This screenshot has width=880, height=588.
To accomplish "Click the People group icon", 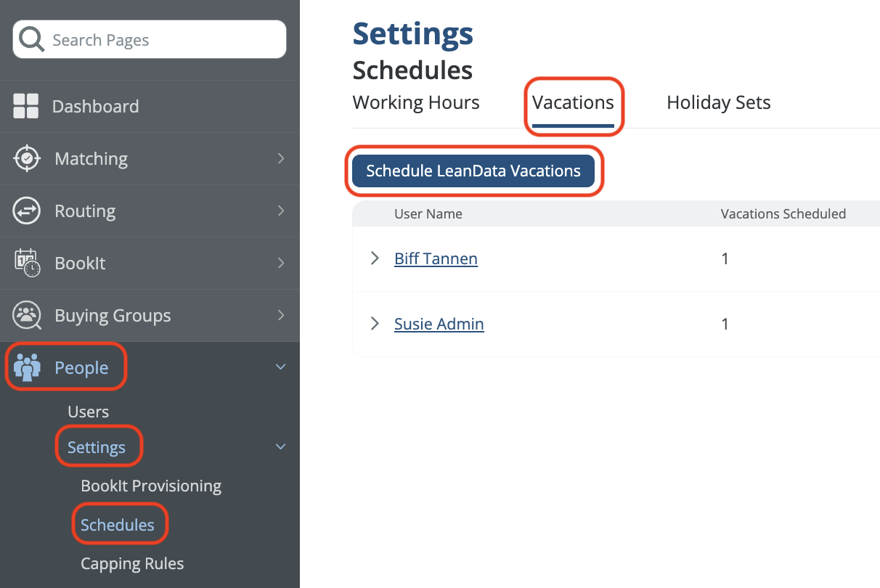I will coord(27,368).
